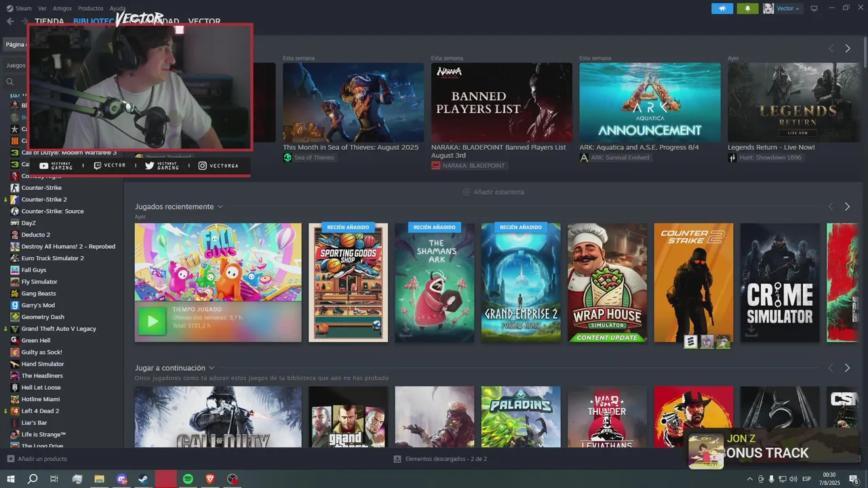Open the Crime Simulator game cover
This screenshot has height=488, width=868.
point(780,283)
